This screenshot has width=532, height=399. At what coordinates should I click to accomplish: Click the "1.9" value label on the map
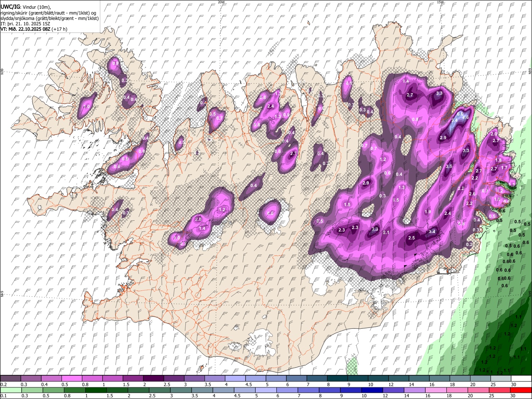pyautogui.click(x=428, y=212)
